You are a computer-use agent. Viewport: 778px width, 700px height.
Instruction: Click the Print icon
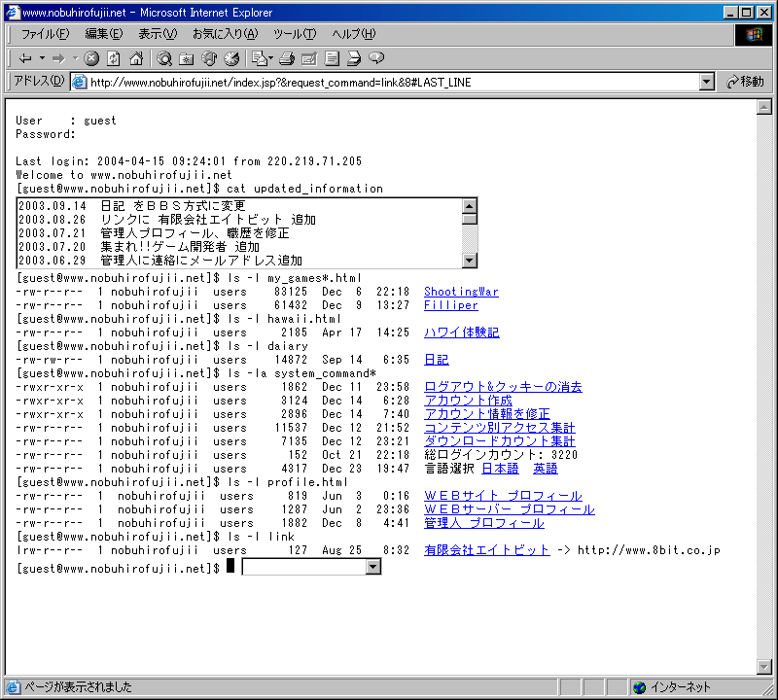[287, 58]
